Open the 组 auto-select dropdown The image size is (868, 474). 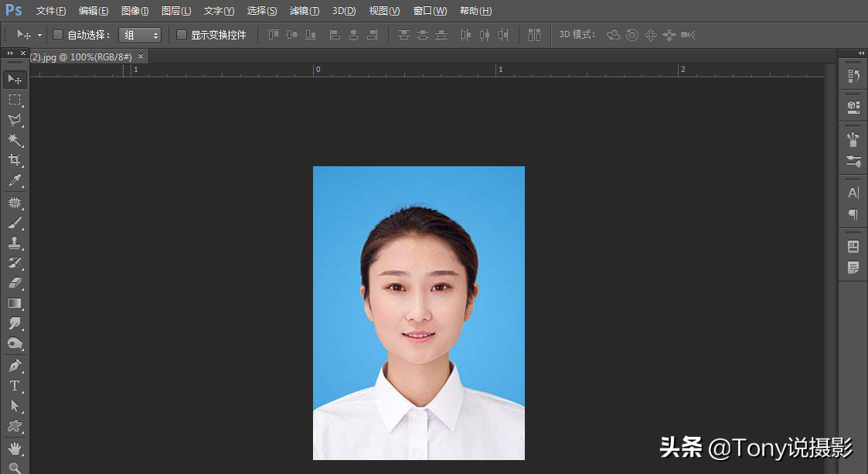139,35
